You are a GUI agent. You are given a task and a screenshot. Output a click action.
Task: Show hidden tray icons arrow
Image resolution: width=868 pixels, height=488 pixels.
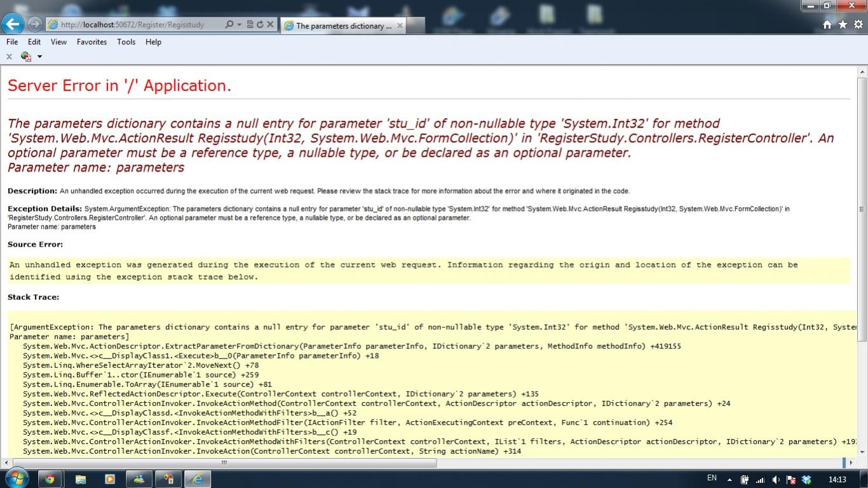point(729,480)
